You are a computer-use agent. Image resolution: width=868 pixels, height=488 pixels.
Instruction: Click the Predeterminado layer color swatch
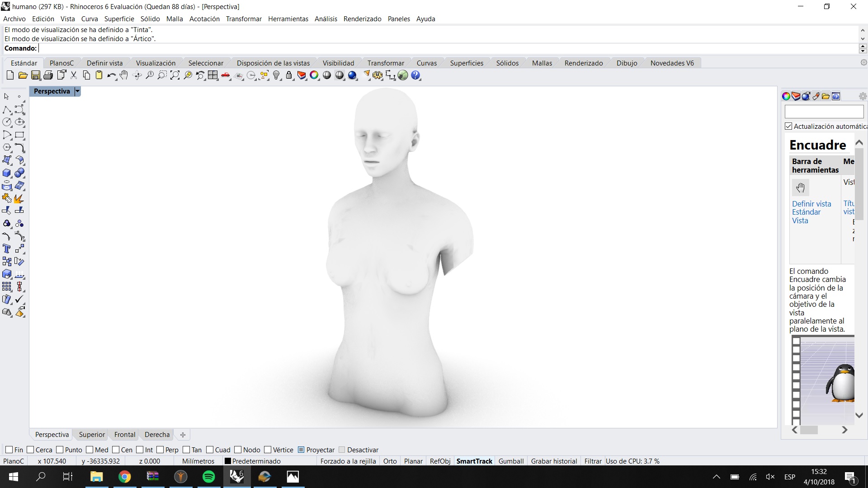228,461
